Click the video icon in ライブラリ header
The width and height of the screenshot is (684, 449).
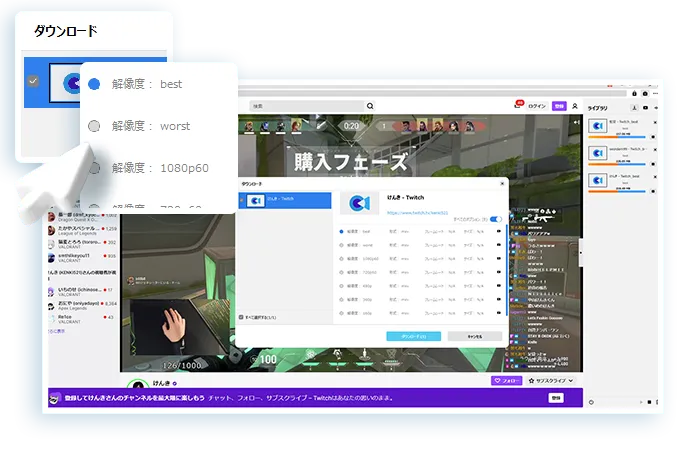(x=646, y=108)
